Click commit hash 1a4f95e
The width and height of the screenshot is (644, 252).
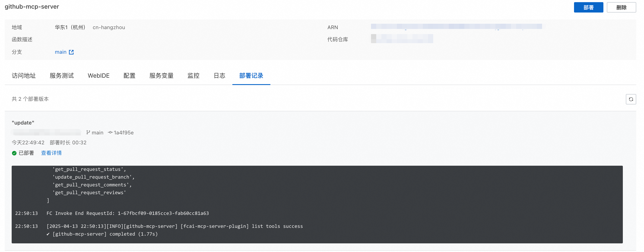[124, 133]
